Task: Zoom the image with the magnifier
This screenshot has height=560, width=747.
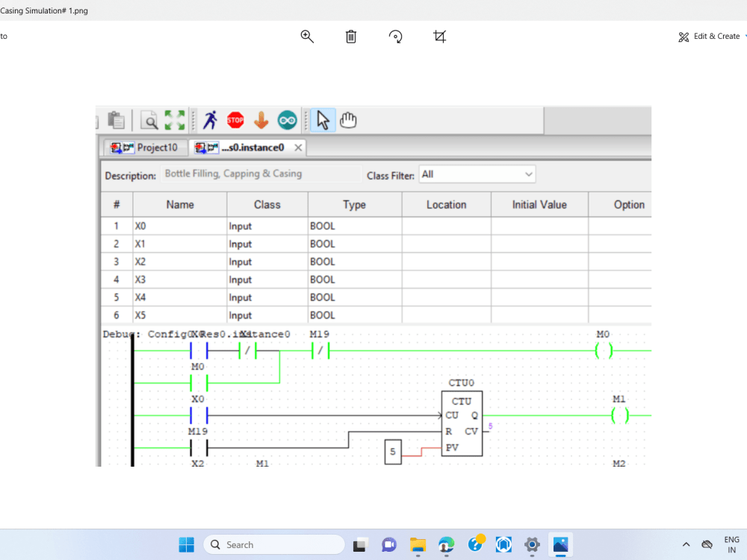Action: [306, 36]
